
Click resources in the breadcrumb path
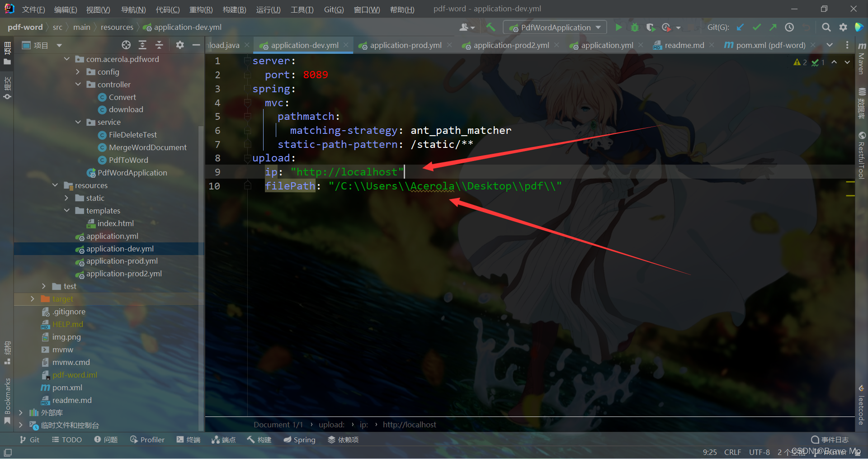117,27
